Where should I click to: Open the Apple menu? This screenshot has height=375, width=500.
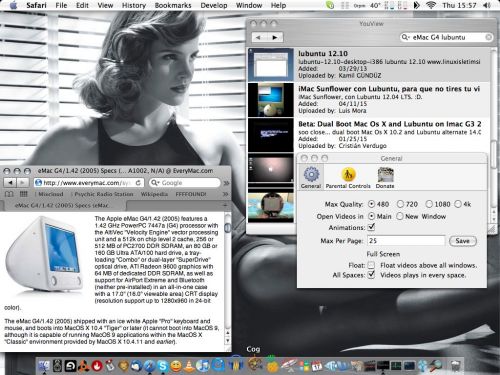tap(13, 5)
